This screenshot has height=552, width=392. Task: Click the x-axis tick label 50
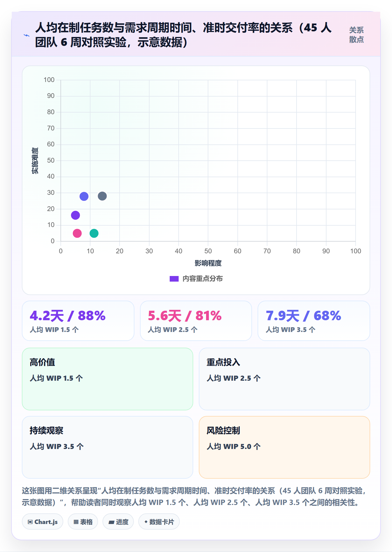point(208,251)
